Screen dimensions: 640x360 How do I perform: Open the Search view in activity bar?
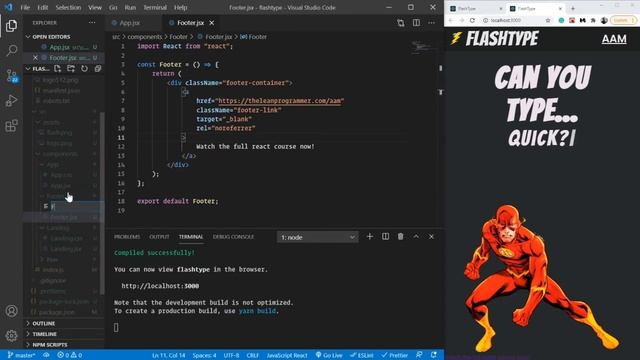[x=11, y=51]
